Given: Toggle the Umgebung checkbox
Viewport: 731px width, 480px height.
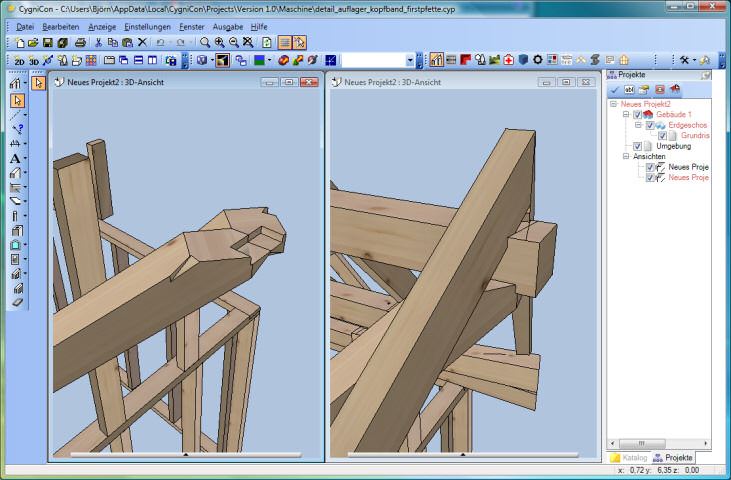Looking at the screenshot, I should pos(637,146).
